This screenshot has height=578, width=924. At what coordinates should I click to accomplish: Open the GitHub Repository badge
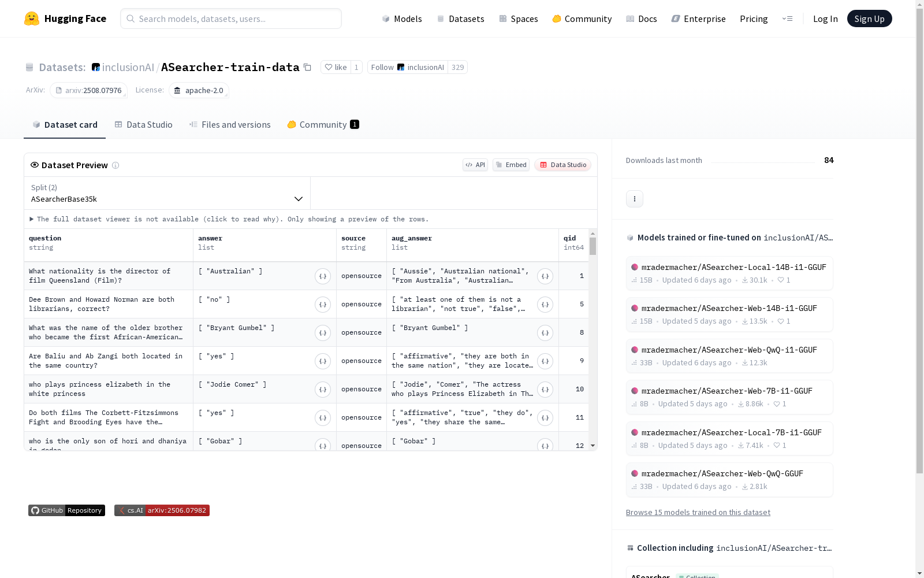(66, 510)
